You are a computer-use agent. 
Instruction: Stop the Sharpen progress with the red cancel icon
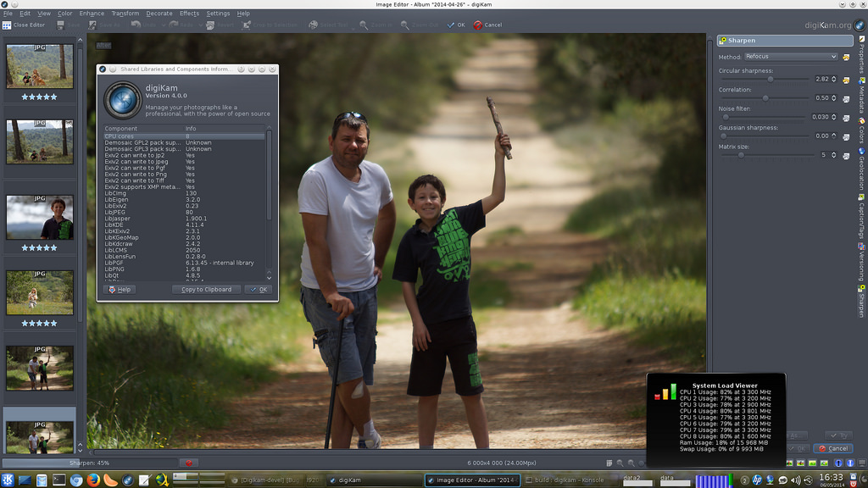tap(189, 463)
